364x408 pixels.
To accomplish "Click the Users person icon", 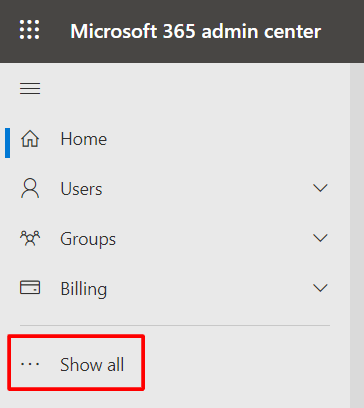I will 30,188.
